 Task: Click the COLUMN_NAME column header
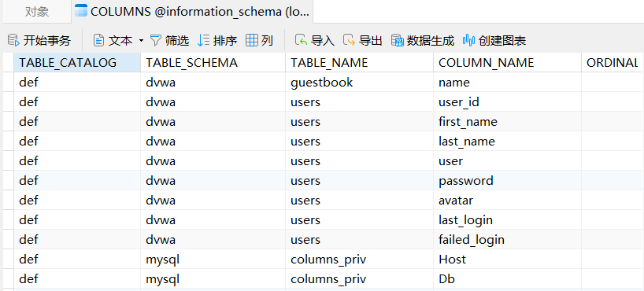tap(507, 62)
